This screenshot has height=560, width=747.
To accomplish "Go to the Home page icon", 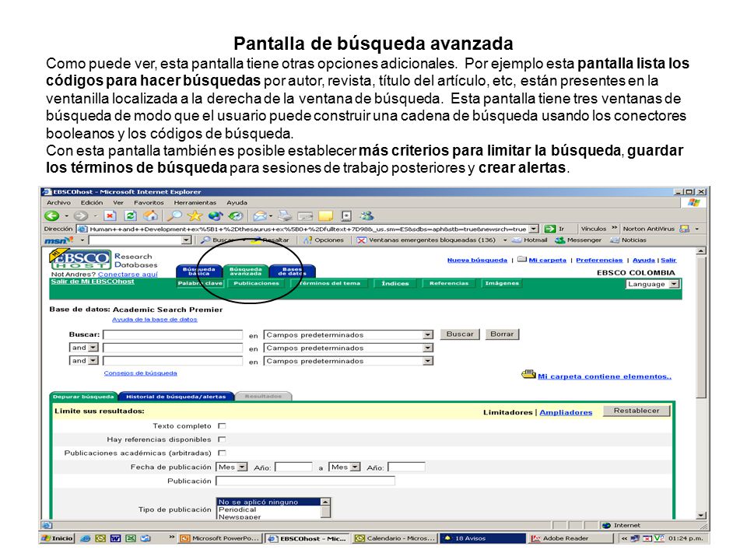I will 150,215.
